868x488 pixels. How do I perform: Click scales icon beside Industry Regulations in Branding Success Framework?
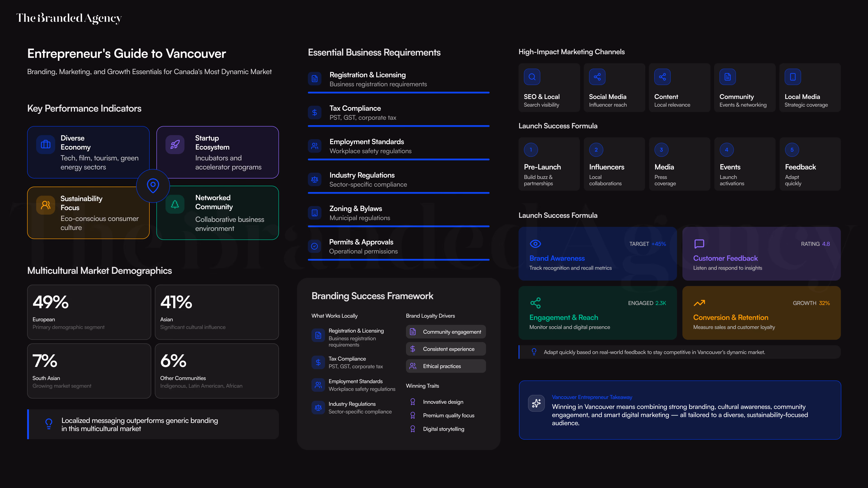[x=318, y=408]
